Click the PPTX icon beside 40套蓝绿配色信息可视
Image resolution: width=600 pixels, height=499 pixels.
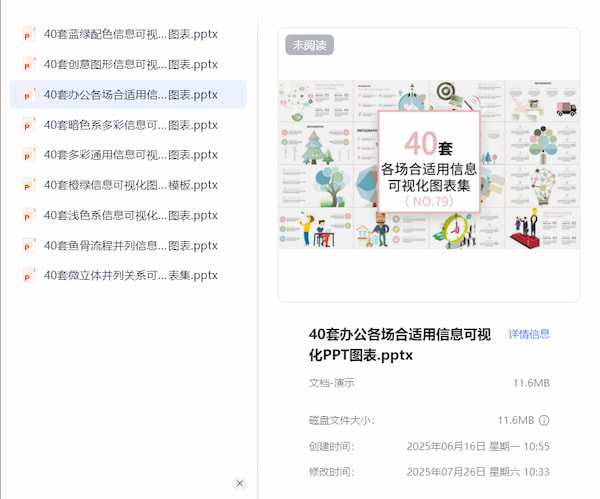(29, 34)
